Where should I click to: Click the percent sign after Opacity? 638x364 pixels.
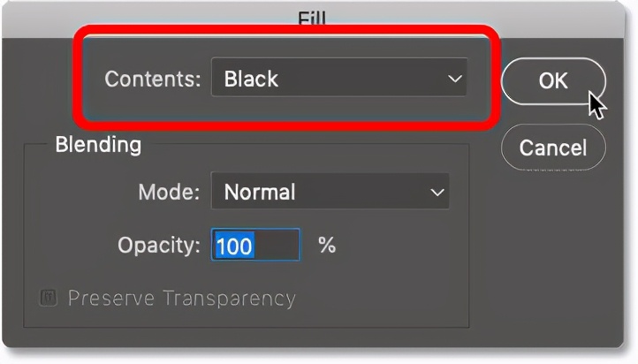tap(327, 245)
